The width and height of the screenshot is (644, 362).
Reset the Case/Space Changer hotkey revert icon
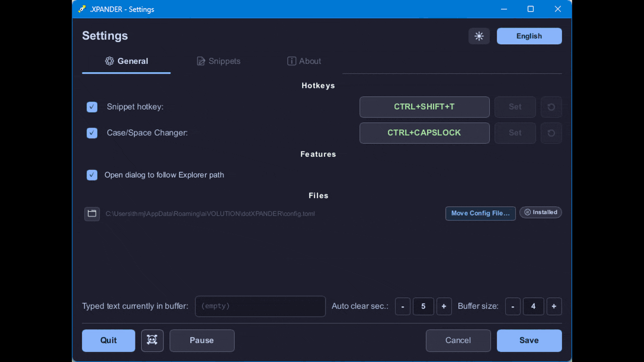[551, 133]
